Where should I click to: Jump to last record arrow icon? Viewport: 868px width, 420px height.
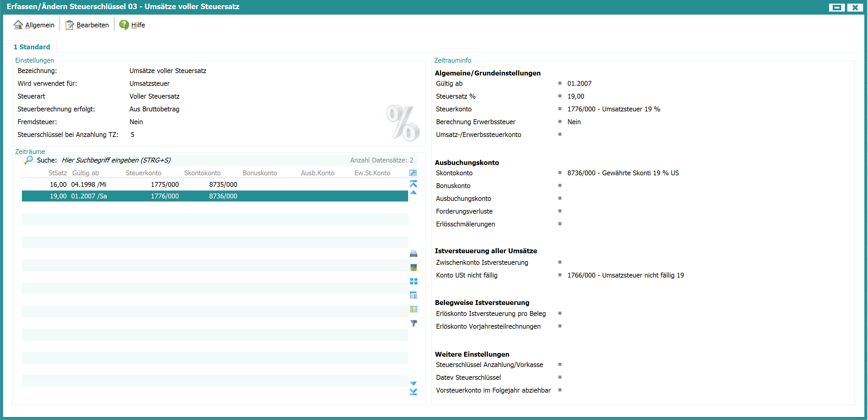(413, 392)
